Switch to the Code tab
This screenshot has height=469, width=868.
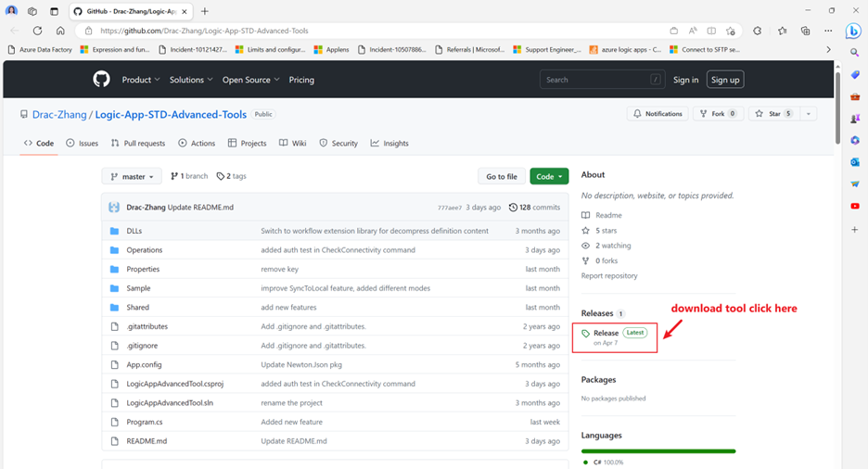pos(39,144)
